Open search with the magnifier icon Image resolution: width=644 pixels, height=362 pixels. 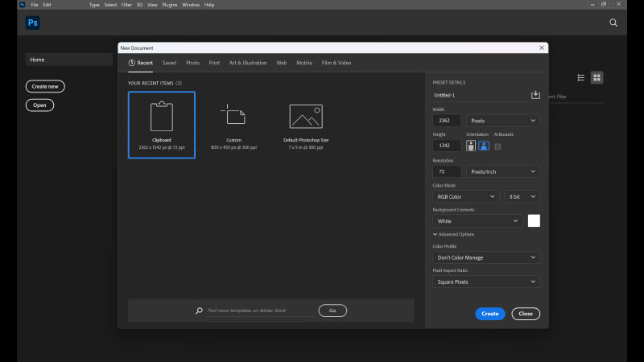coord(613,23)
